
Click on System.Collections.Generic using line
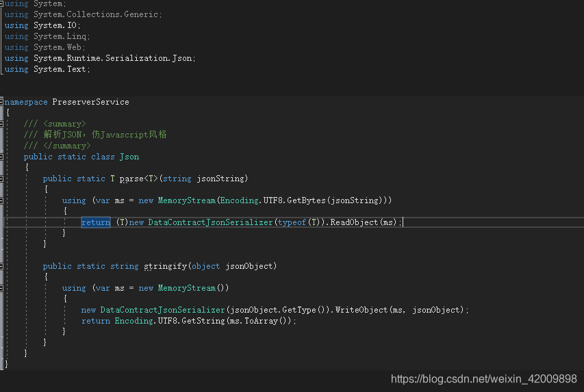coord(84,14)
